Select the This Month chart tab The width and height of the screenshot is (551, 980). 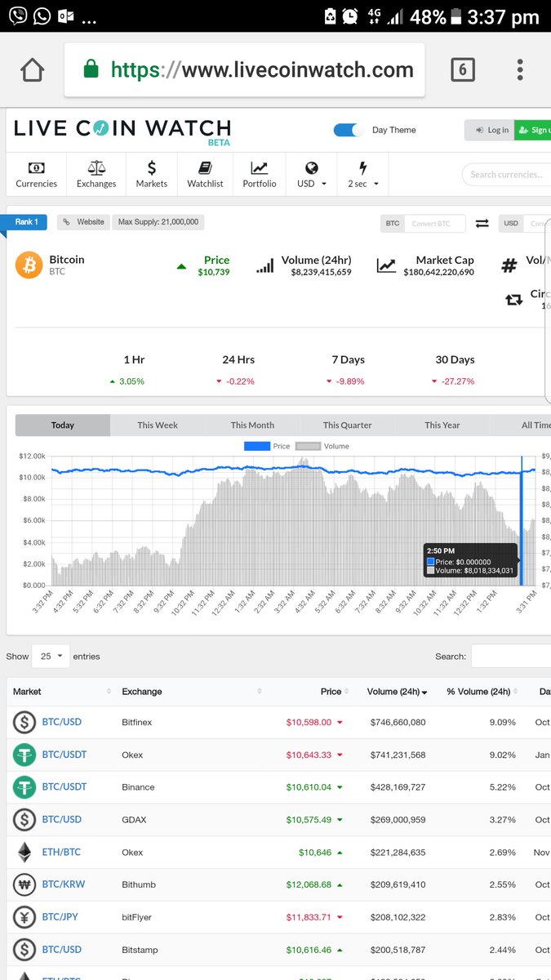coord(252,425)
